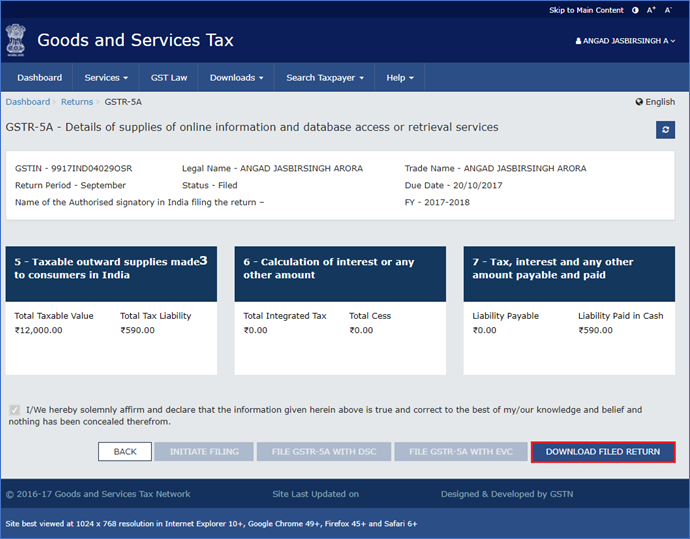Screen dimensions: 690x539
Task: Click the Indian national emblem logo
Action: [x=16, y=40]
